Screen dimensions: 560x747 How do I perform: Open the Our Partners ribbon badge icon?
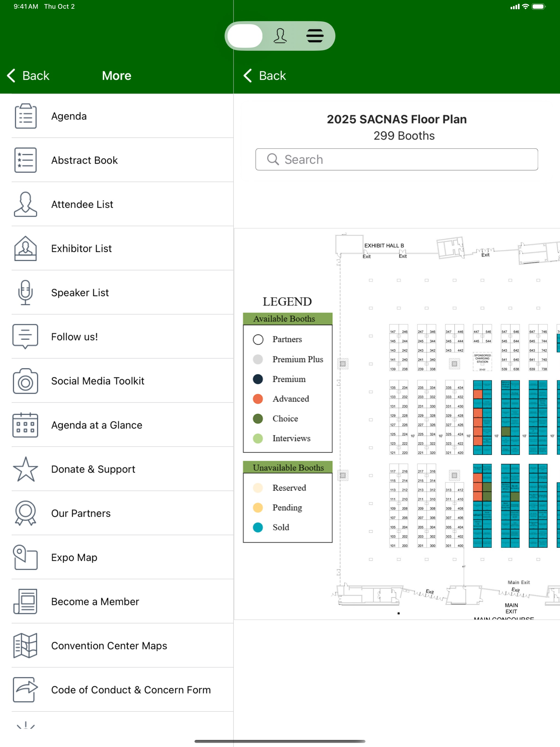pyautogui.click(x=26, y=513)
